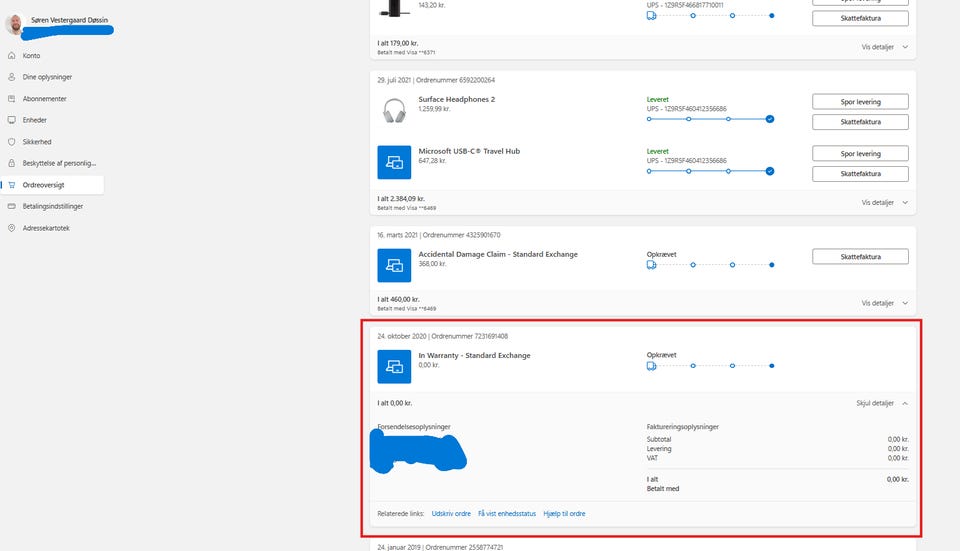Viewport: 960px width, 551px height.
Task: Click the Microsoft USB-C Travel Hub product tile icon
Action: pyautogui.click(x=394, y=162)
